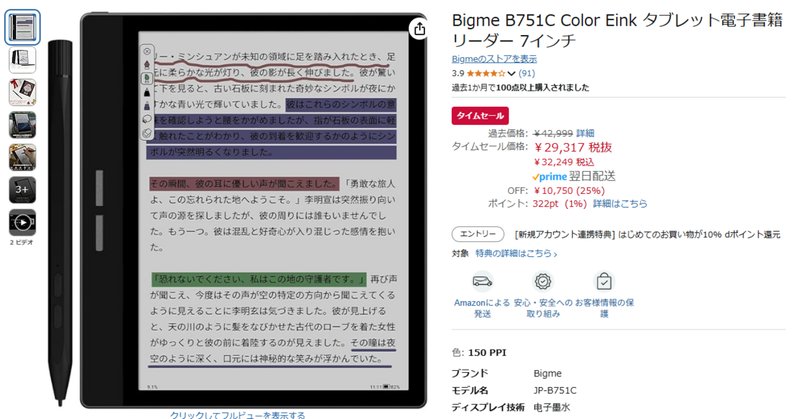The width and height of the screenshot is (800, 419).
Task: Open the (91) reviews link
Action: pos(527,73)
